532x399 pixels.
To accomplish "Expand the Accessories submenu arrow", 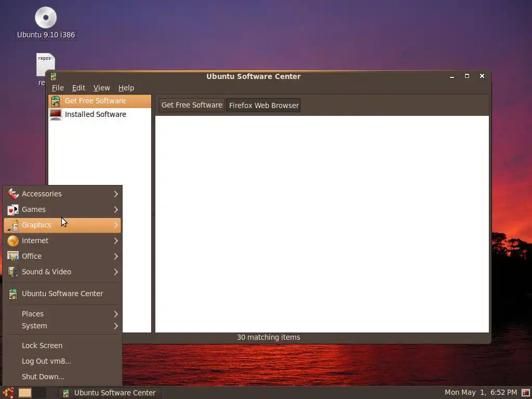I will click(x=116, y=194).
